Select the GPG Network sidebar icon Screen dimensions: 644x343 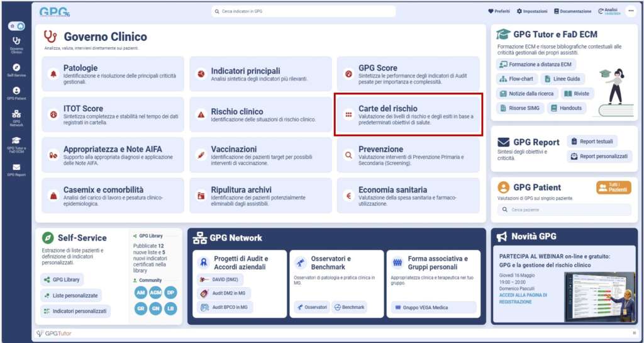[16, 117]
